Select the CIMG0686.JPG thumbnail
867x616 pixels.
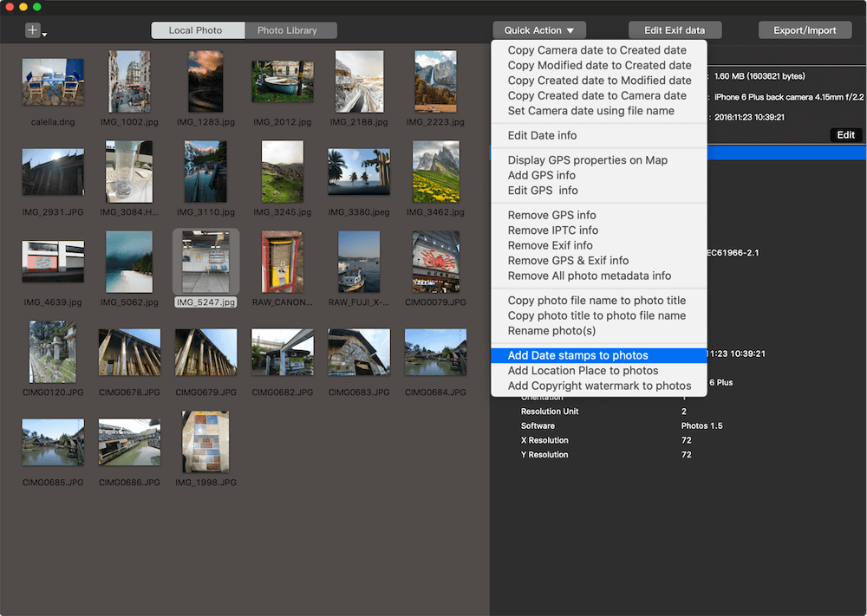point(129,442)
